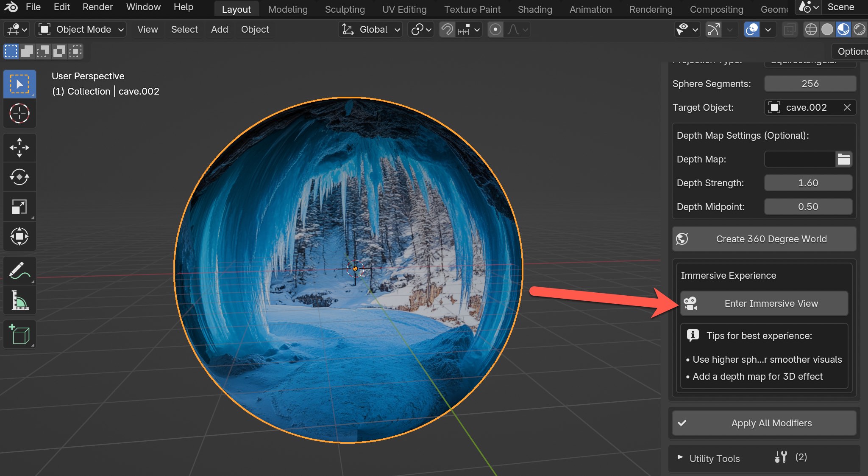Select the Move tool
The width and height of the screenshot is (868, 476).
click(19, 148)
